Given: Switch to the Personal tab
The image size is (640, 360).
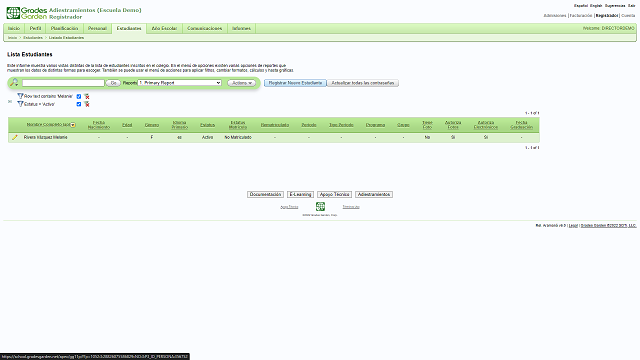Looking at the screenshot, I should 97,28.
